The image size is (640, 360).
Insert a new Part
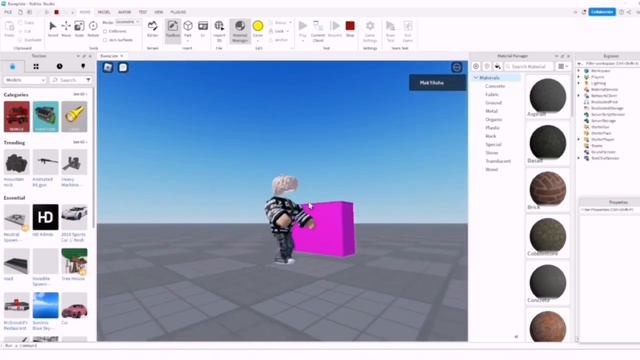[188, 30]
